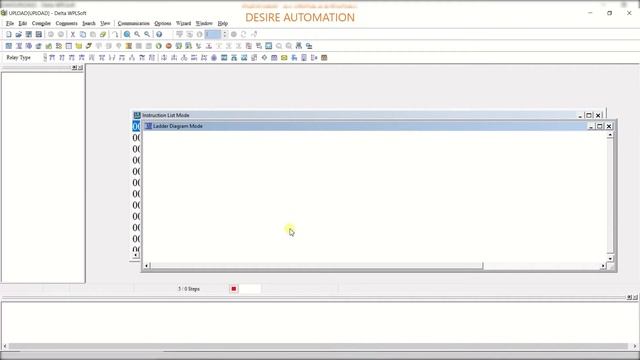640x360 pixels.
Task: Click the green eraser Delete icon
Action: tap(103, 34)
